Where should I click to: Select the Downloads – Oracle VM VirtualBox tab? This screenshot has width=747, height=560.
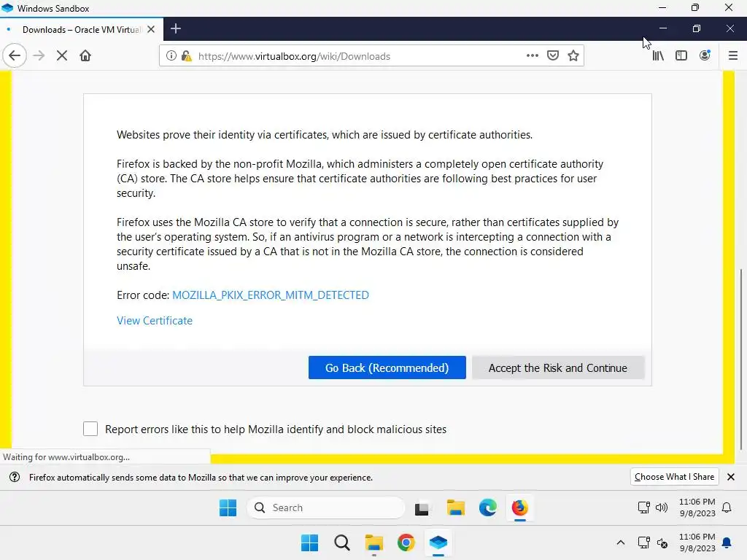pyautogui.click(x=82, y=29)
